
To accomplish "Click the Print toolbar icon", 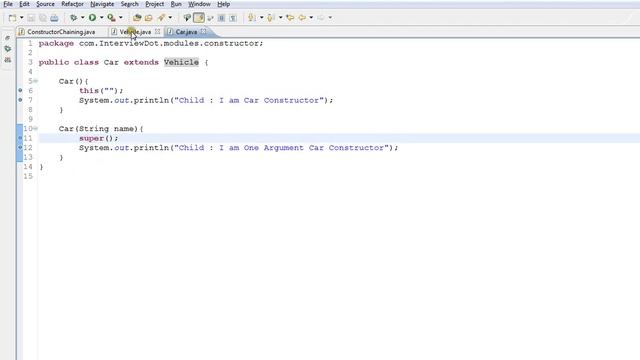I will point(54,18).
